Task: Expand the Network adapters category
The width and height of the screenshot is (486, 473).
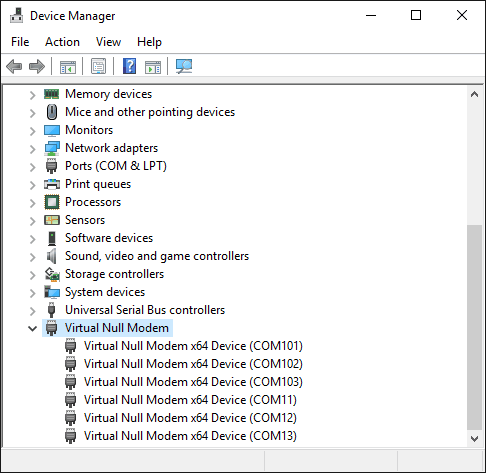Action: click(32, 149)
